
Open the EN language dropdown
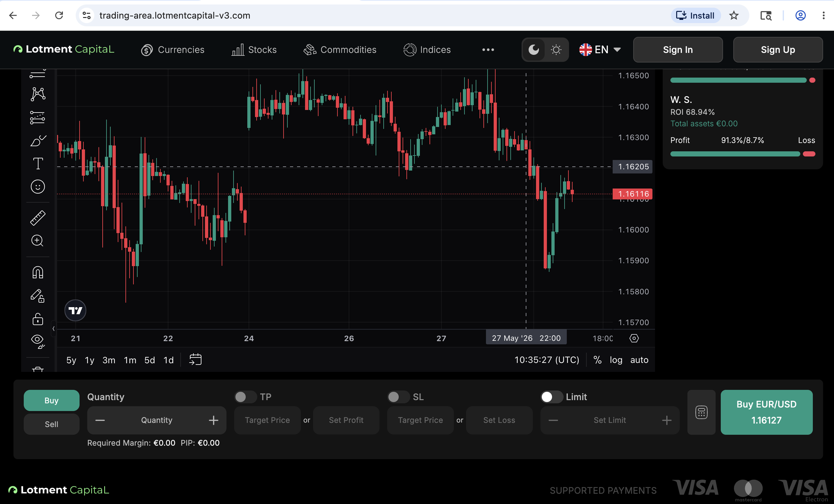coord(600,50)
